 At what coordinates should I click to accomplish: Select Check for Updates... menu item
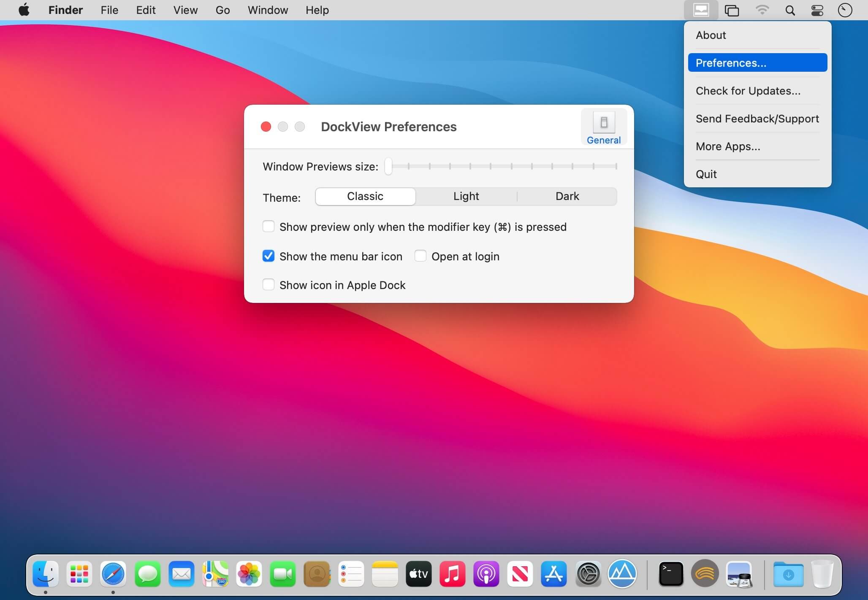point(748,91)
